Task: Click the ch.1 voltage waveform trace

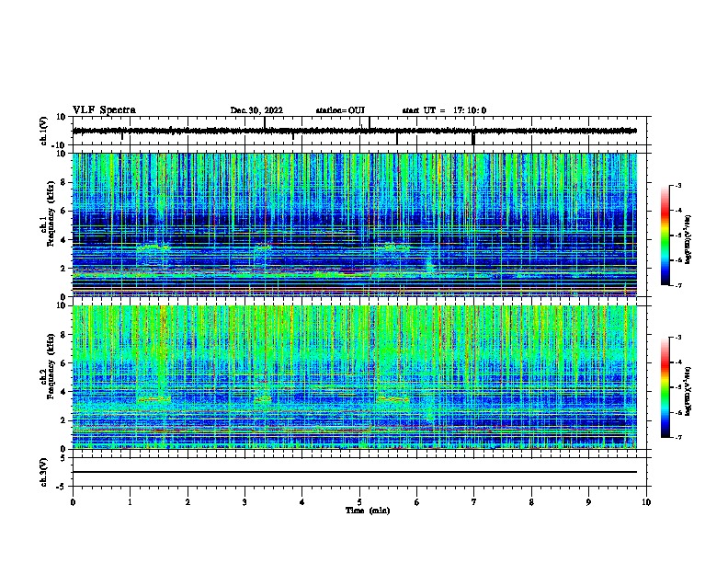Action: 355,131
